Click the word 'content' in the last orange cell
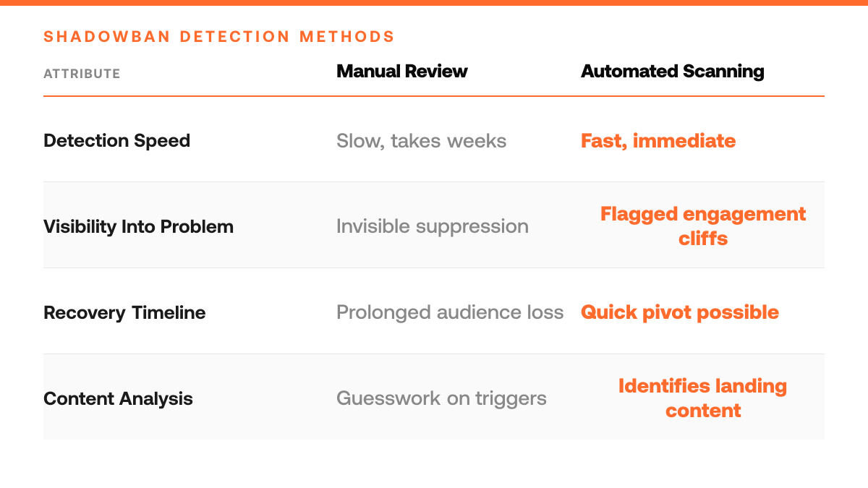 [x=703, y=411]
